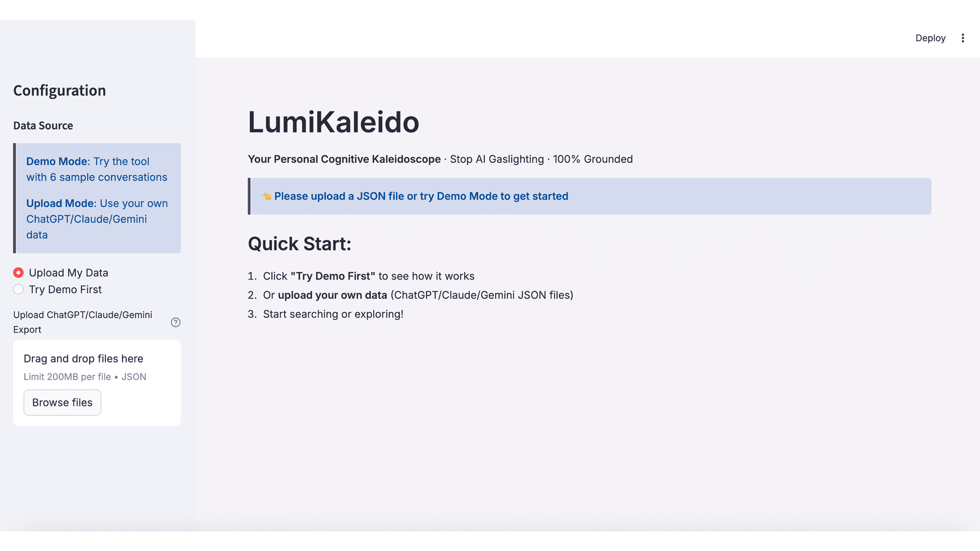
Task: Select the Try Demo First radio button
Action: [x=18, y=289]
